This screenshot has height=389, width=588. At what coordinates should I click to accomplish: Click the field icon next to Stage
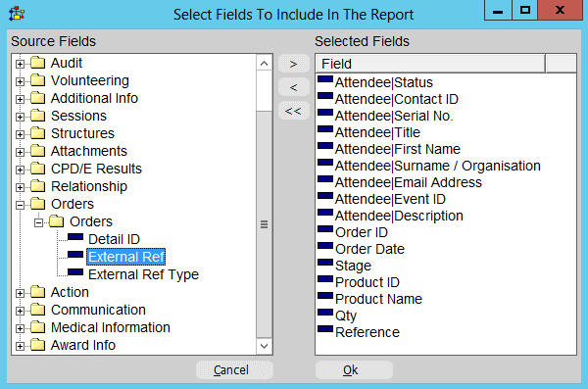325,263
